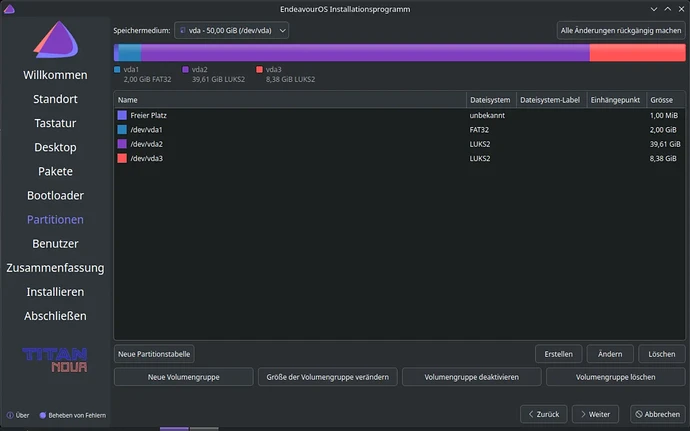Go to the Standort step
This screenshot has width=690, height=431.
55,99
